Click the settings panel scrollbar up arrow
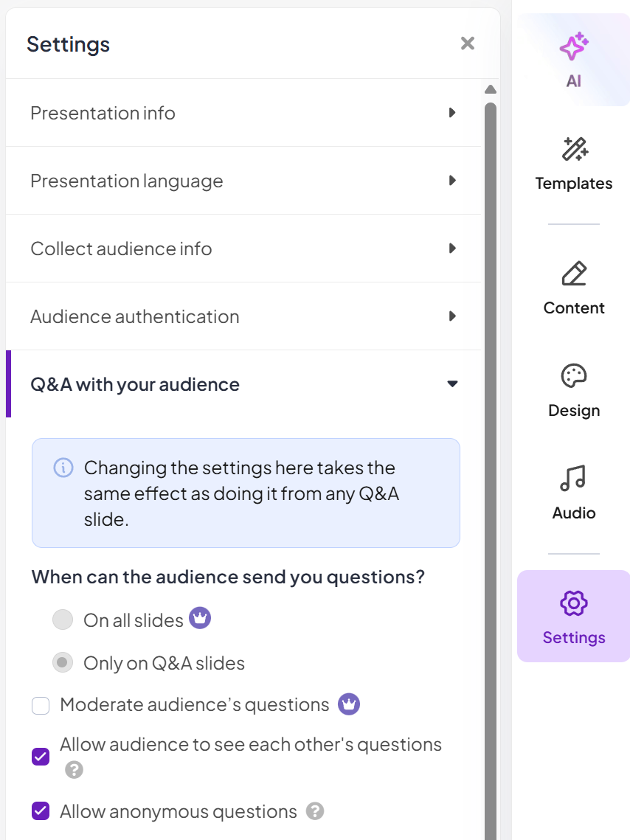The image size is (630, 840). pyautogui.click(x=490, y=90)
